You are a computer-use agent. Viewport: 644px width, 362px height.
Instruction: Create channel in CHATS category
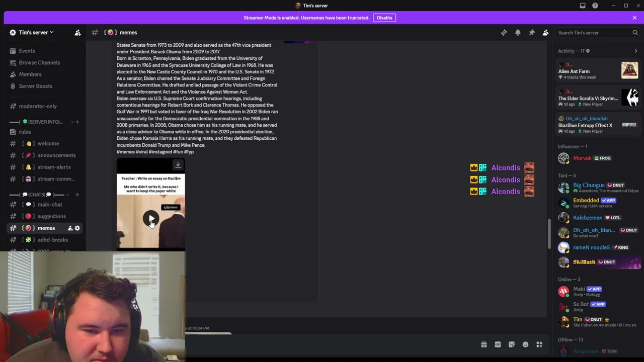(x=77, y=195)
